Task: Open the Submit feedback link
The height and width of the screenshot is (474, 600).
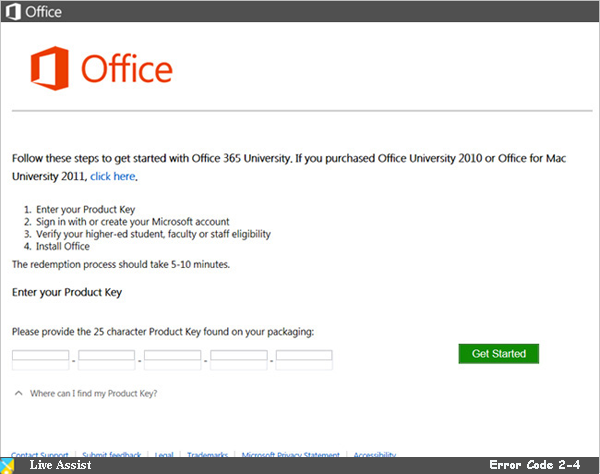Action: pos(112,454)
